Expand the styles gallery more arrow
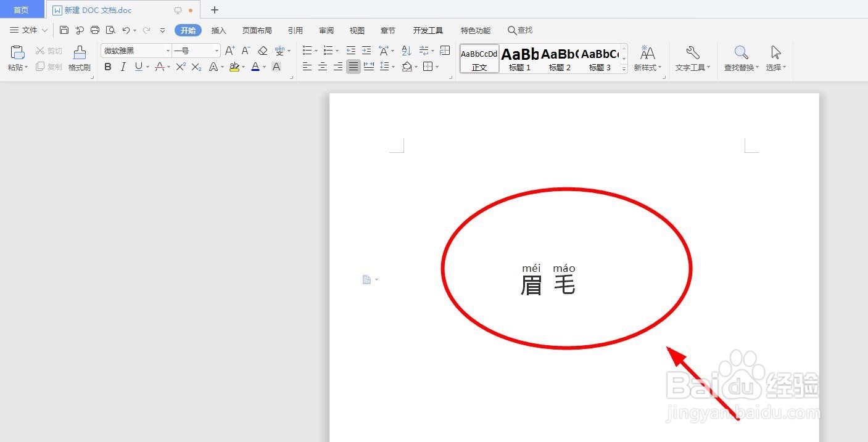868x442 pixels. tap(624, 69)
